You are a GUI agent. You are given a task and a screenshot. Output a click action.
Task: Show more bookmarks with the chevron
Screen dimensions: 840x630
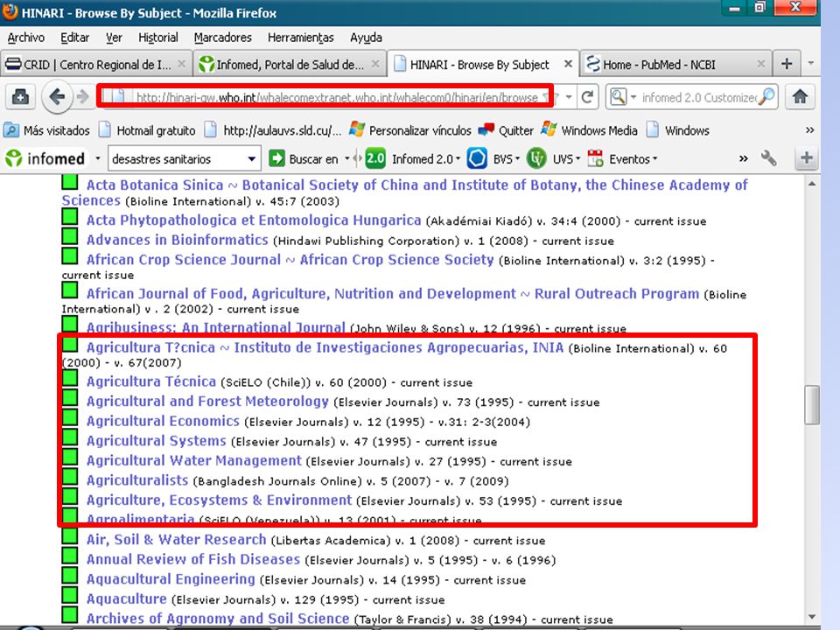809,130
